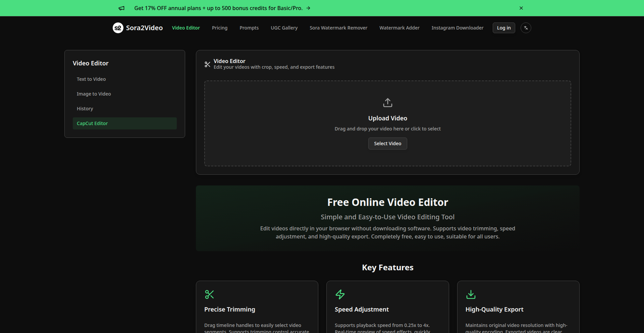This screenshot has width=644, height=333.
Task: Click the Select Video button
Action: click(387, 143)
